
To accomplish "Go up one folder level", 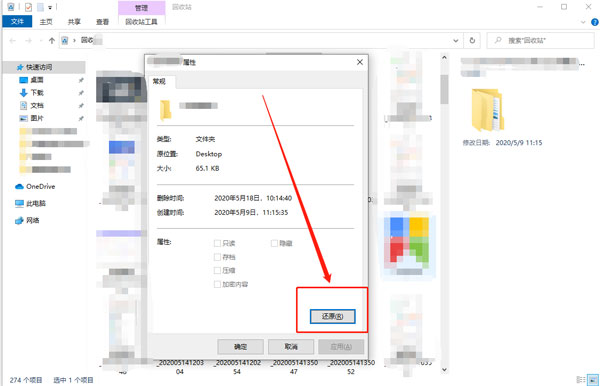I will point(52,41).
